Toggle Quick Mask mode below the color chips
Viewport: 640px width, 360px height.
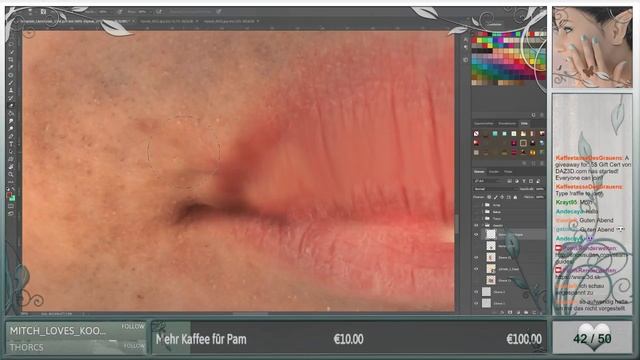coord(11,206)
